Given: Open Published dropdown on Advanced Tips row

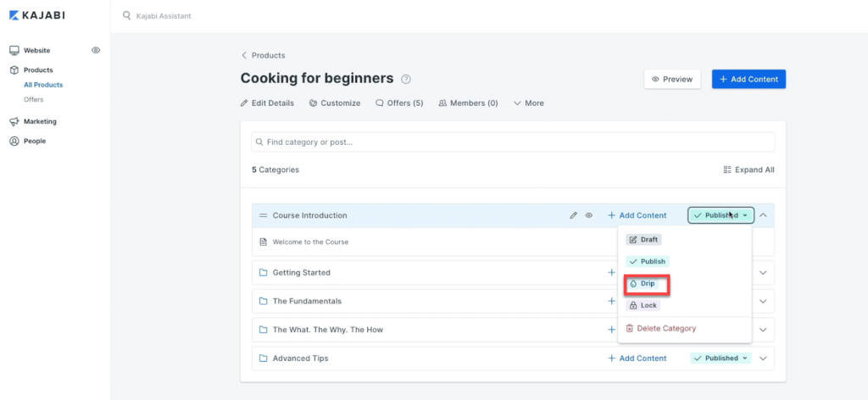Looking at the screenshot, I should [721, 358].
